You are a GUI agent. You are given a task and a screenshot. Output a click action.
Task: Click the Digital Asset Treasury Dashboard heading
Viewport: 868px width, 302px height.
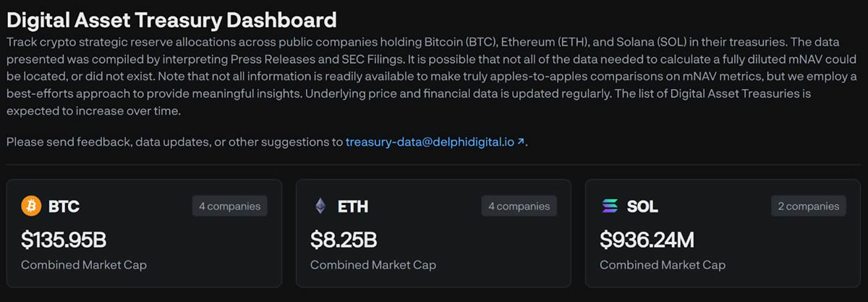[171, 19]
